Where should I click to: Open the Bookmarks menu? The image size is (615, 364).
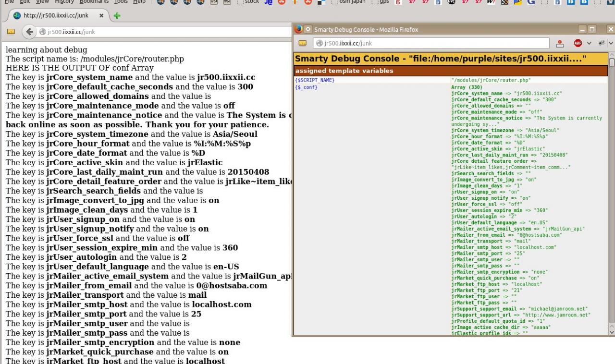(94, 2)
